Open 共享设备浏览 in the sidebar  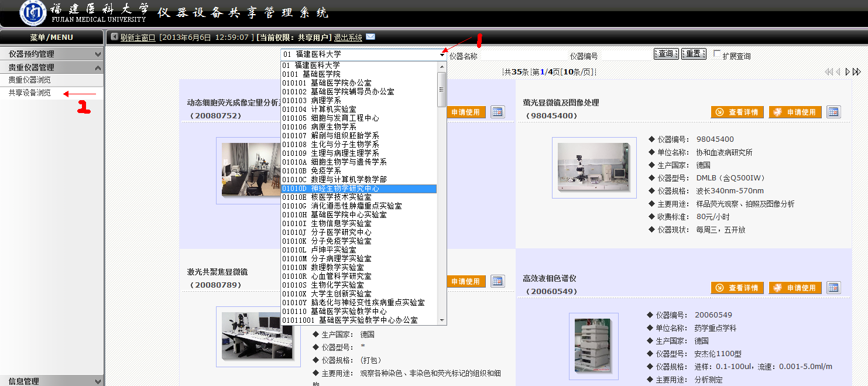pos(29,93)
